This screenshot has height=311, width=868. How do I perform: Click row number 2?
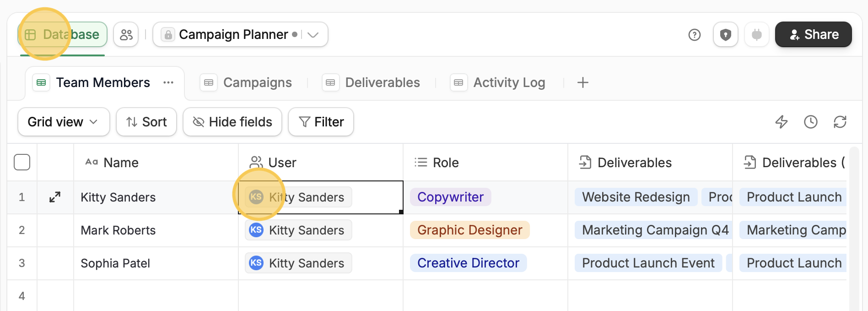click(22, 230)
